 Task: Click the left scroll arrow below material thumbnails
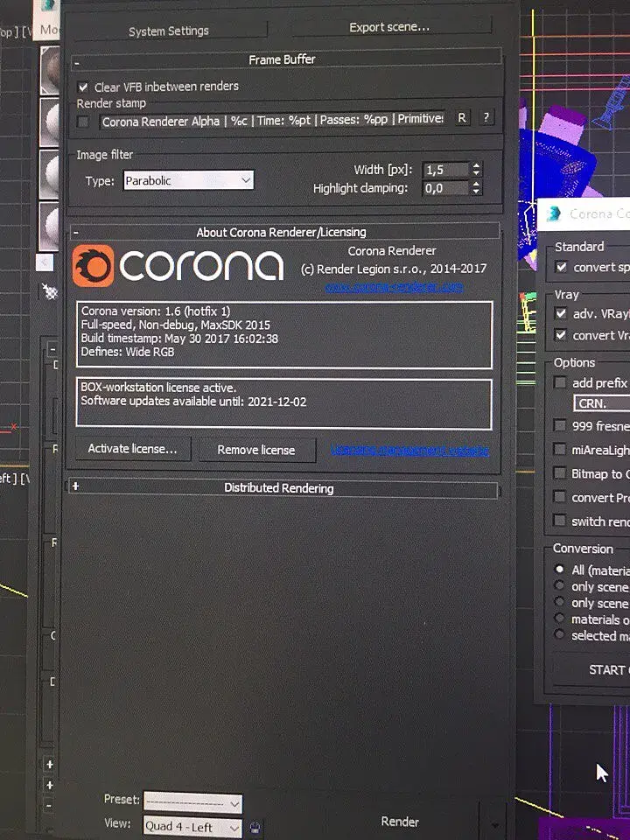(x=45, y=262)
